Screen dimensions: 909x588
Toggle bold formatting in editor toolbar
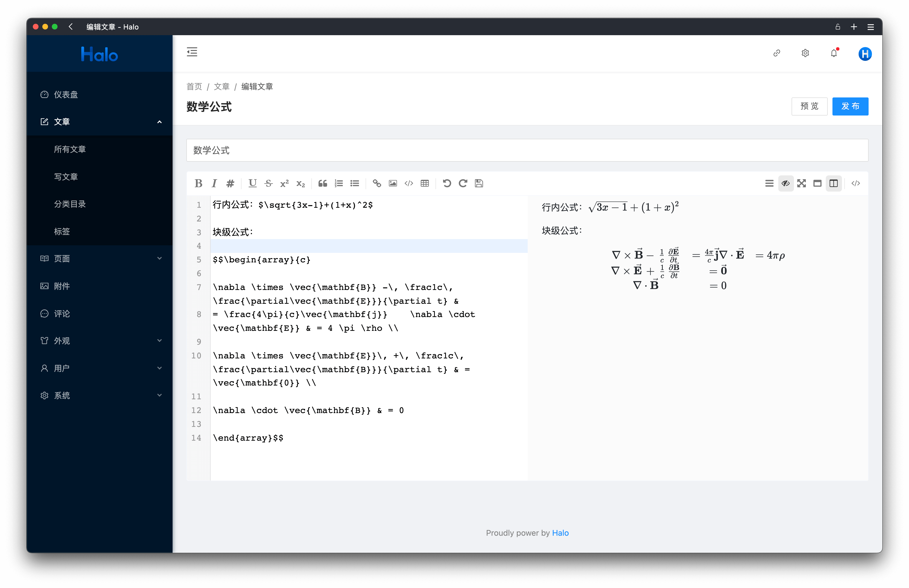198,183
